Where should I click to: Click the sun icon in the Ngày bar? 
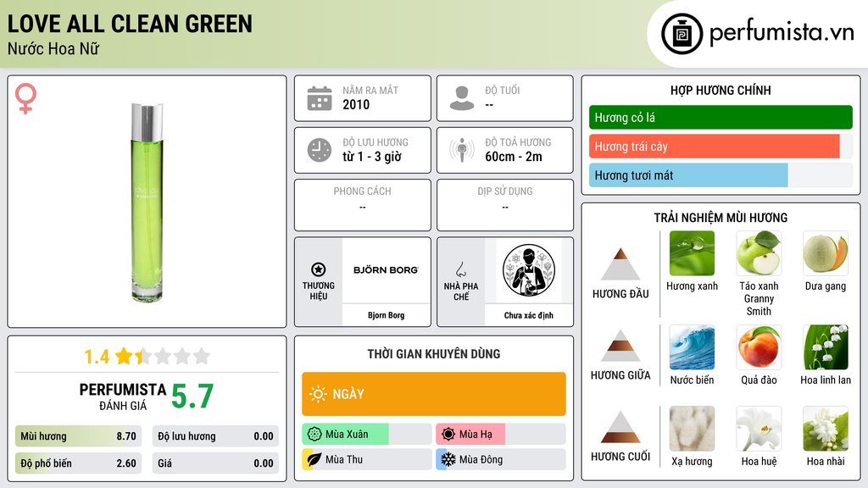tap(319, 394)
